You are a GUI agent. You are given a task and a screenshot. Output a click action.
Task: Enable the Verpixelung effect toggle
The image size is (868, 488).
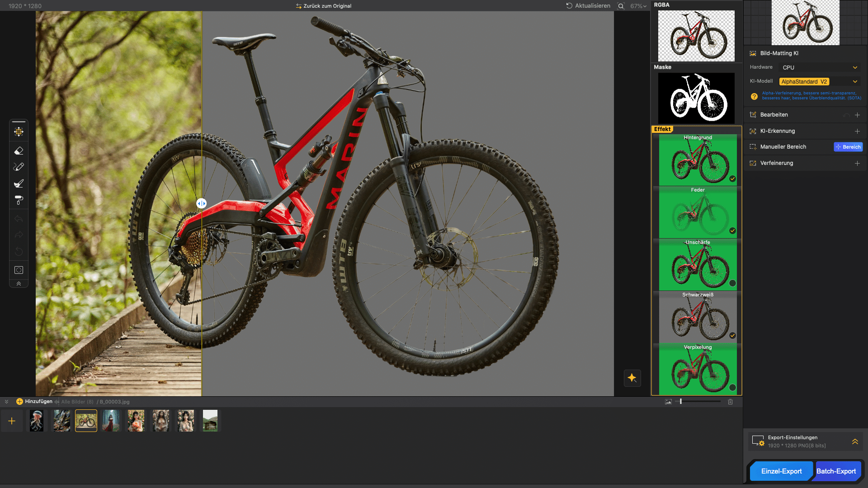click(x=732, y=388)
